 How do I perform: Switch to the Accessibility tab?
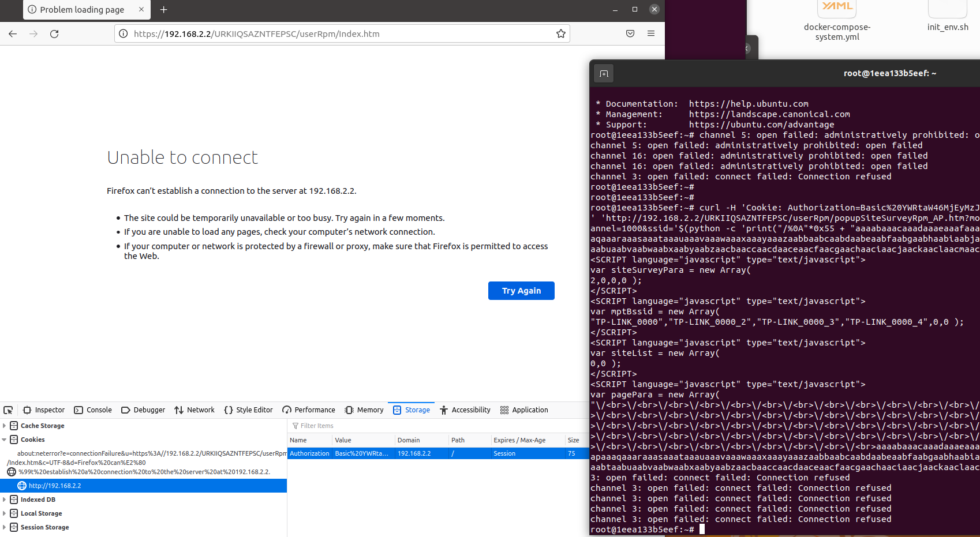click(x=465, y=410)
